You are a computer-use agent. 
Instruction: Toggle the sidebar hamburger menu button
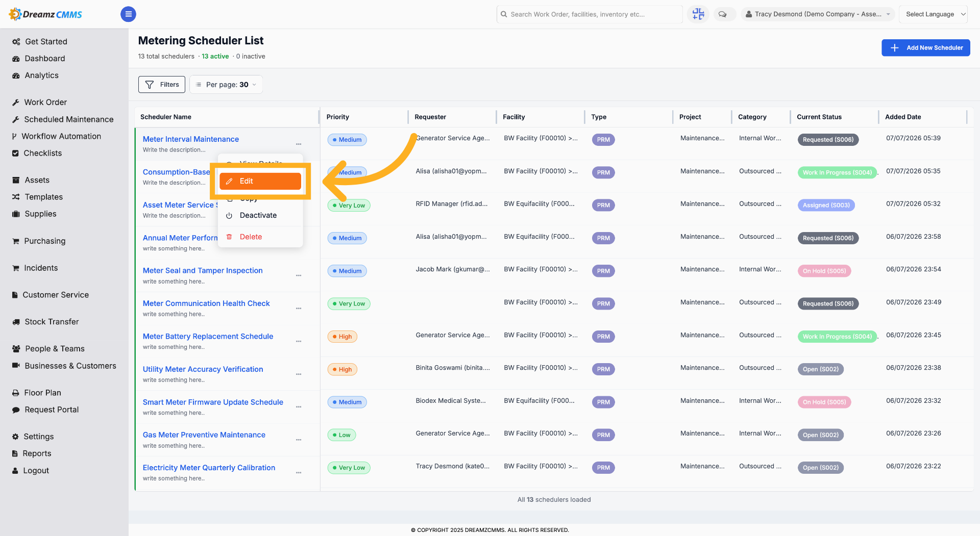(x=128, y=14)
